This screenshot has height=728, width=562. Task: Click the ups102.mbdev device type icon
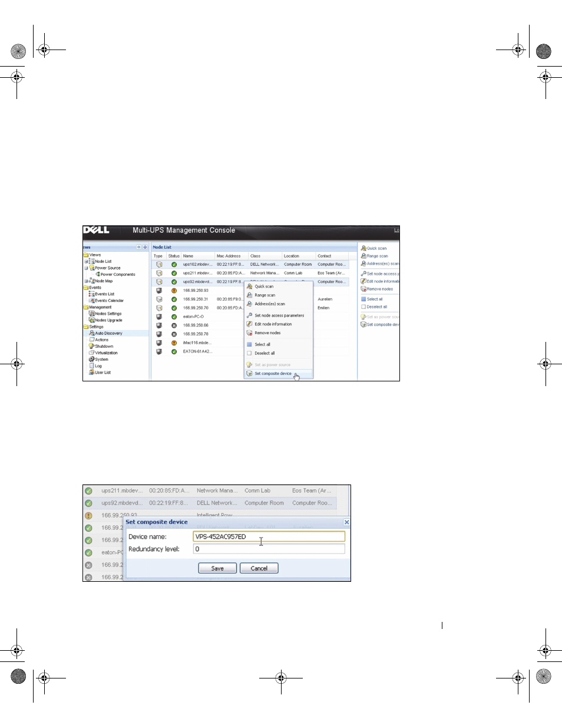[159, 265]
